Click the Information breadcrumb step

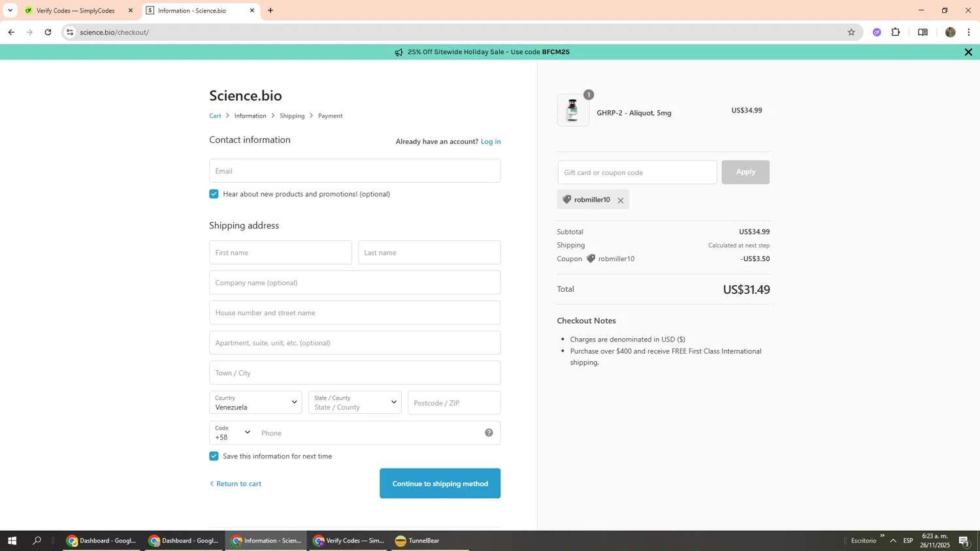click(250, 116)
